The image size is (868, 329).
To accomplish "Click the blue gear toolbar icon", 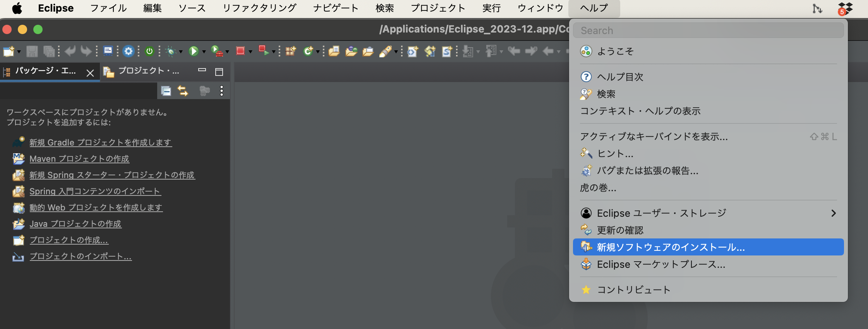I will 129,51.
